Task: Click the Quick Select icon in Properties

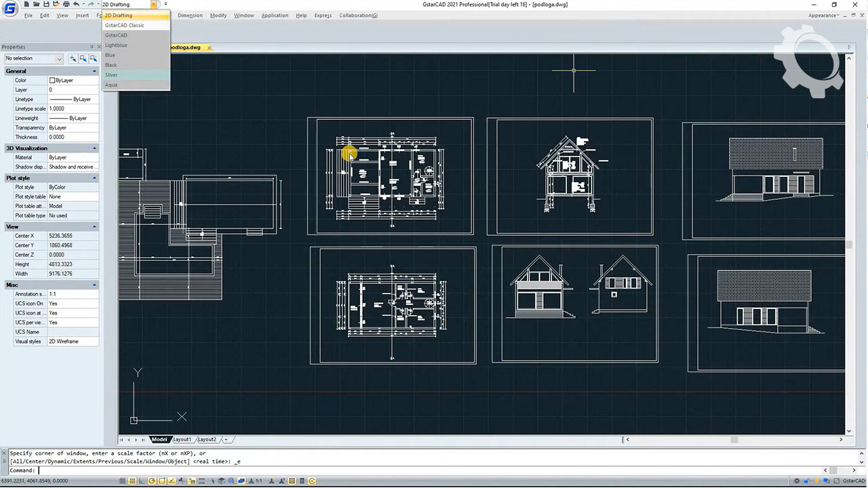Action: point(93,59)
